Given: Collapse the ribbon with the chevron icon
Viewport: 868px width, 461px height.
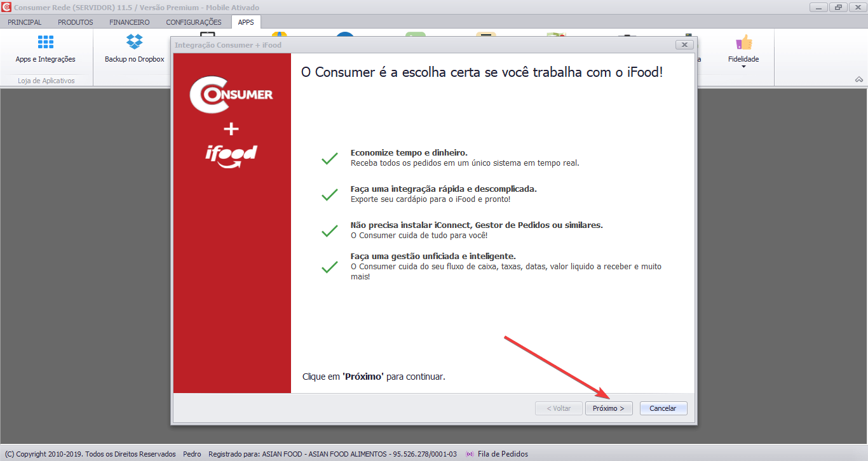Looking at the screenshot, I should point(858,79).
